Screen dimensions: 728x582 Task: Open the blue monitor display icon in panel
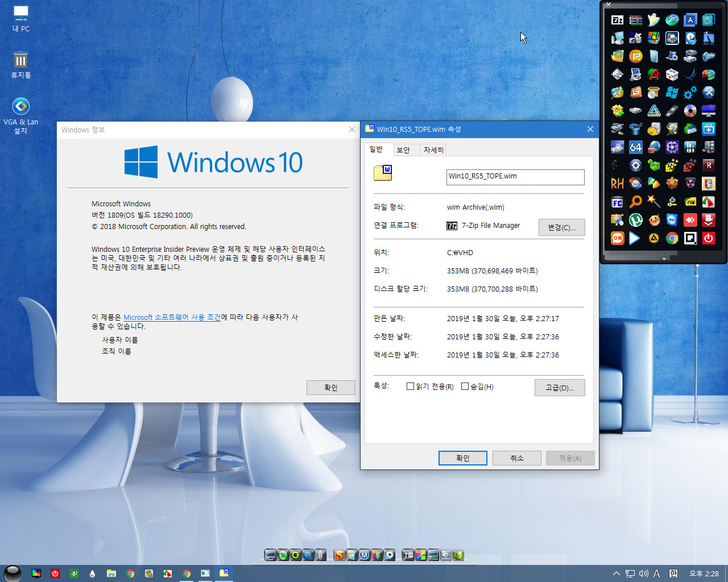708,111
